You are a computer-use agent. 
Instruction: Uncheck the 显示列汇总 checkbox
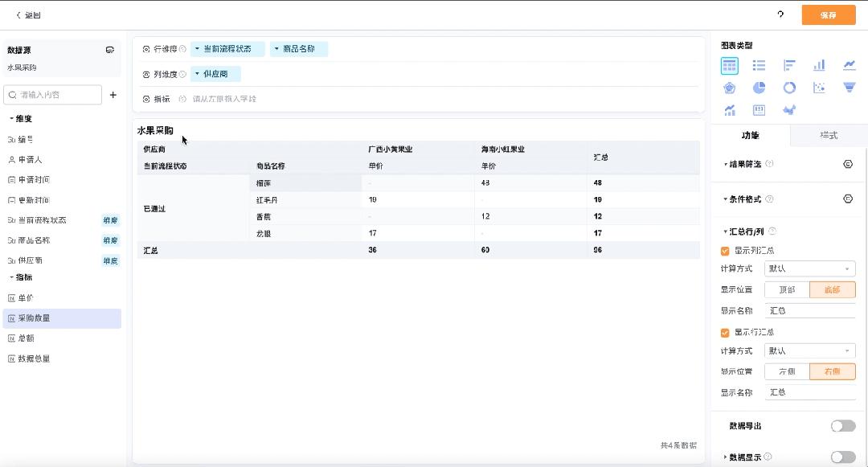[x=726, y=251]
